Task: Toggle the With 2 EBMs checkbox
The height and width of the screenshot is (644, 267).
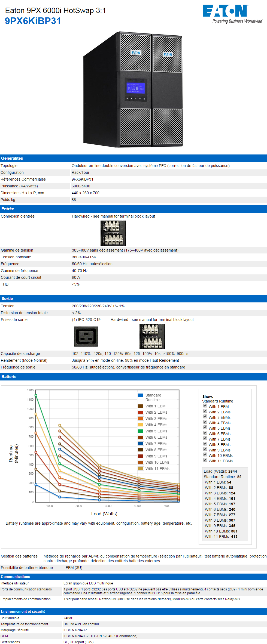Action: 205,411
